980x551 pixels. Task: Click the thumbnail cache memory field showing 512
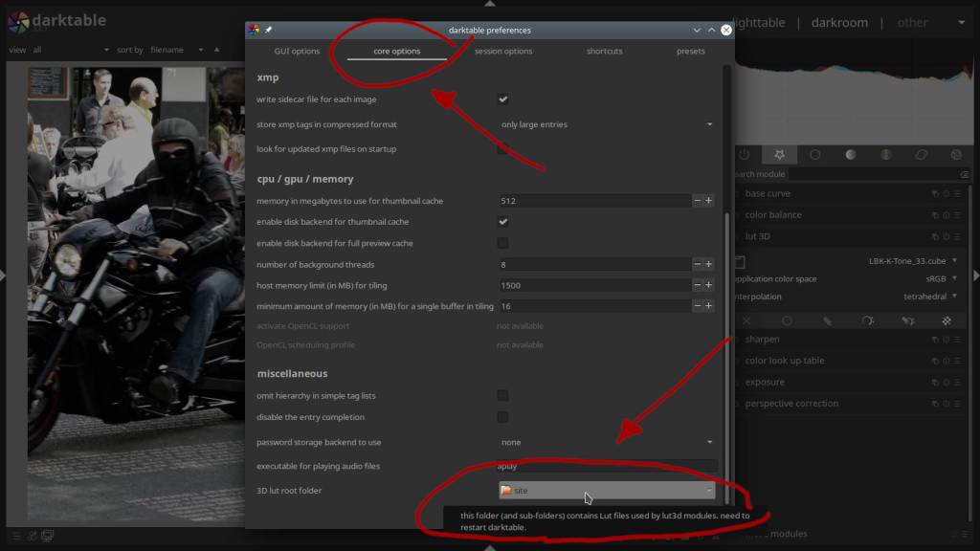[x=594, y=201]
